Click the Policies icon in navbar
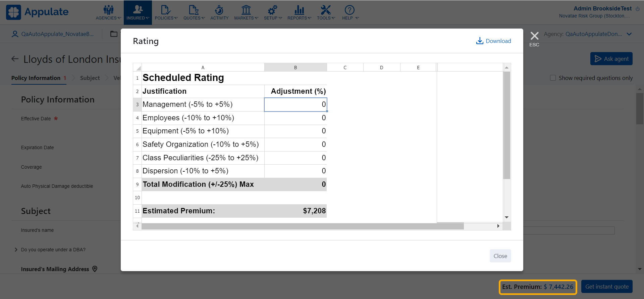 click(x=166, y=10)
